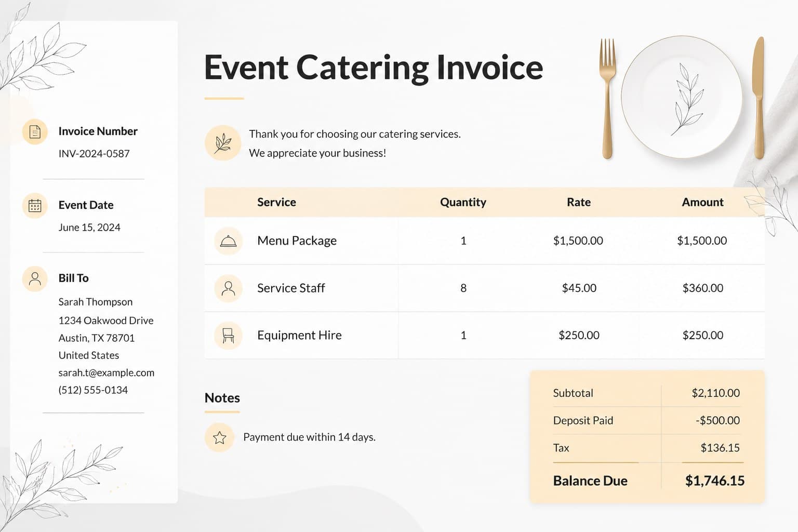Viewport: 798px width, 532px height.
Task: Click the United States line
Action: point(89,355)
